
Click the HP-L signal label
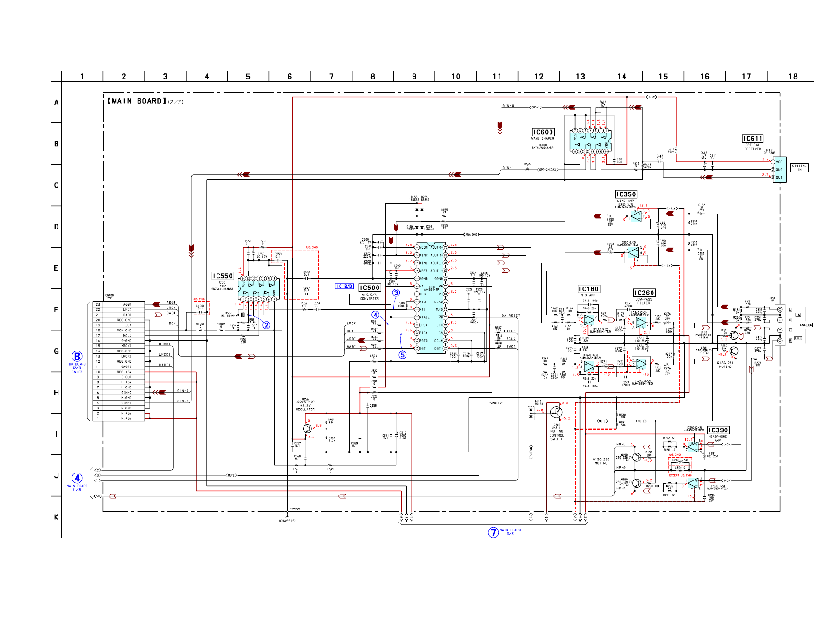[621, 445]
